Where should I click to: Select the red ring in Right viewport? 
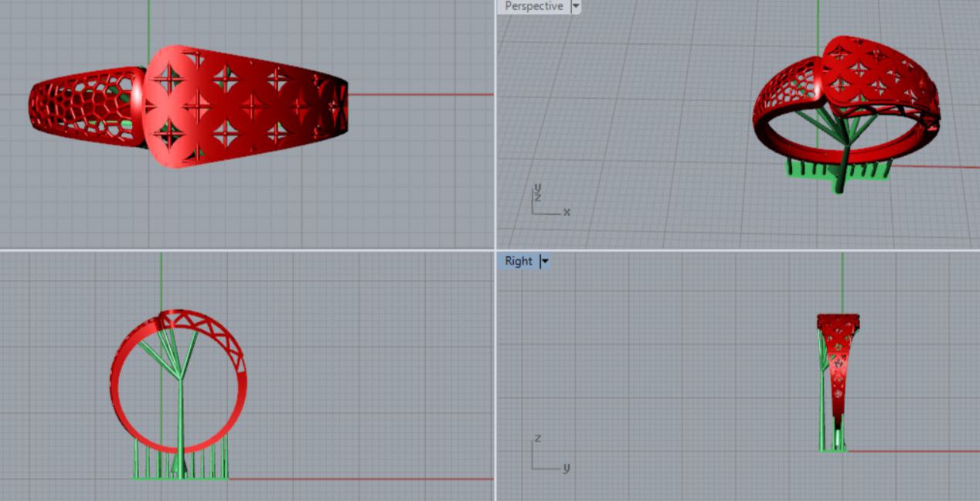pyautogui.click(x=838, y=371)
